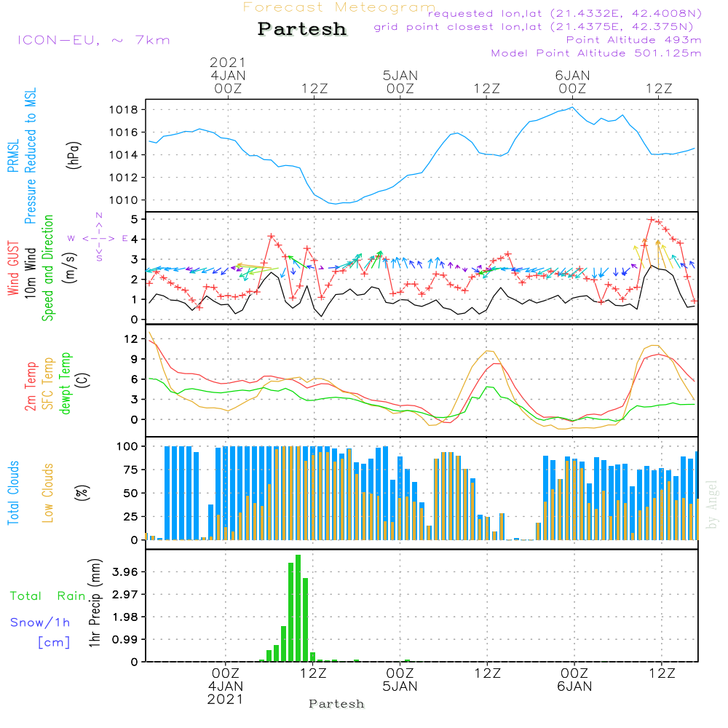Click the 'Total Rain' legend label

click(48, 596)
